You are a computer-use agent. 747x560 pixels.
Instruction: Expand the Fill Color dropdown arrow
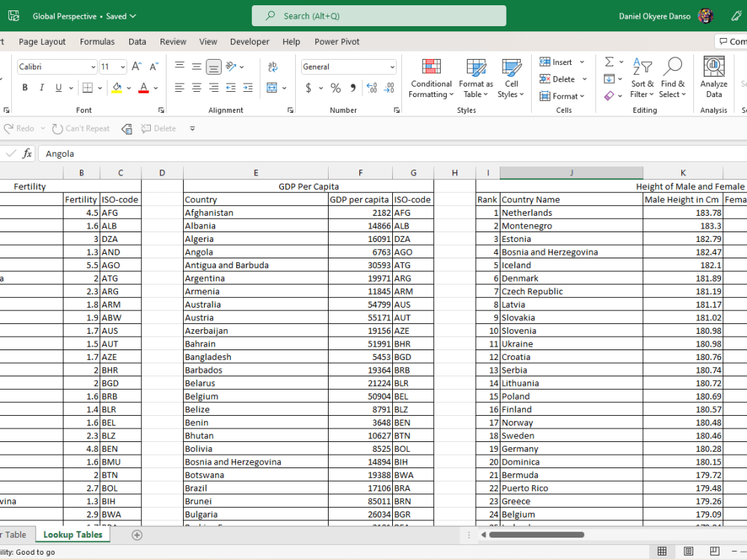tap(128, 89)
